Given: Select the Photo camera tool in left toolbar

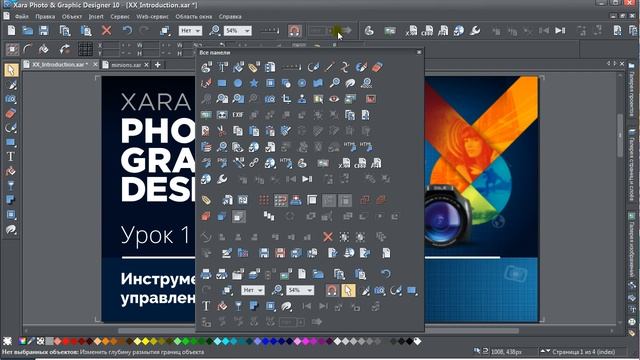Looking at the screenshot, I should (x=11, y=99).
